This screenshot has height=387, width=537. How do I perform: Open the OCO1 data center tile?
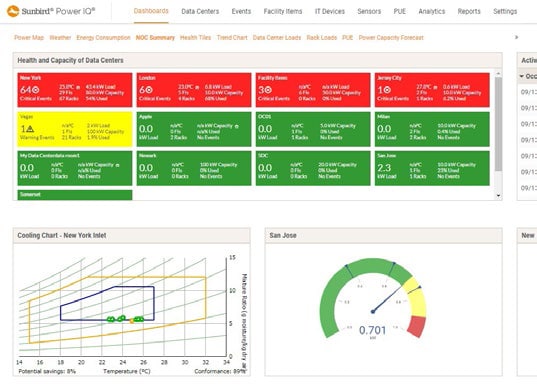click(313, 129)
